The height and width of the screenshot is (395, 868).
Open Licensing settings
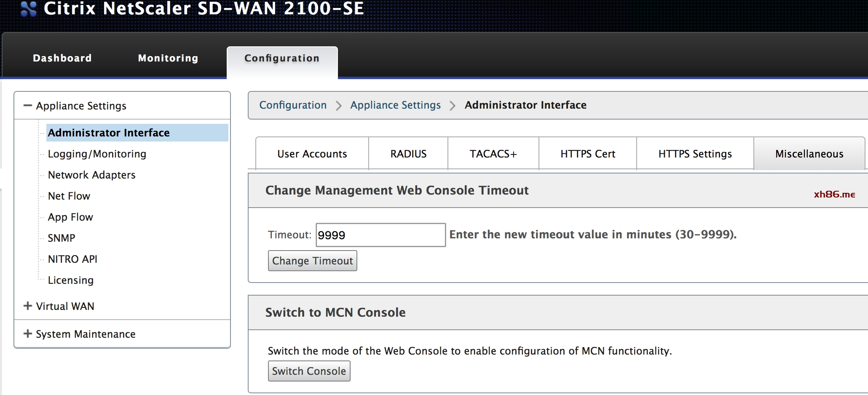coord(70,280)
